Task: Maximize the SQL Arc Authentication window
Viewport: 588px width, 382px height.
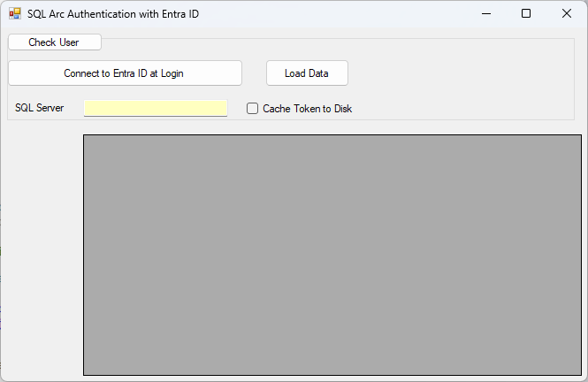Action: point(526,14)
